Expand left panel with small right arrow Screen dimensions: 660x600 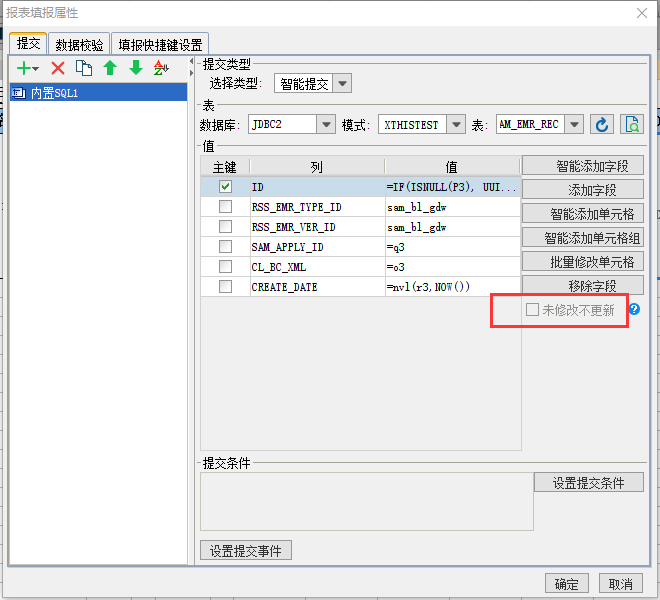point(191,73)
